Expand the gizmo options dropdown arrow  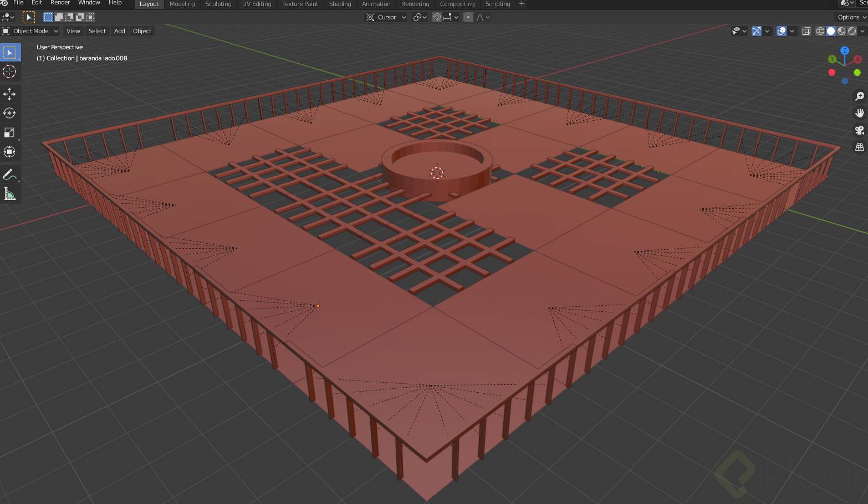click(x=767, y=31)
